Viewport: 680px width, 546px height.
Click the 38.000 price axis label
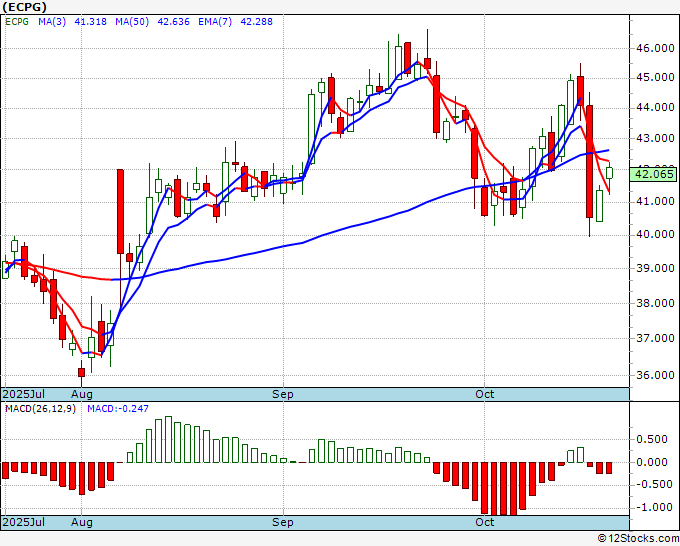click(x=655, y=303)
